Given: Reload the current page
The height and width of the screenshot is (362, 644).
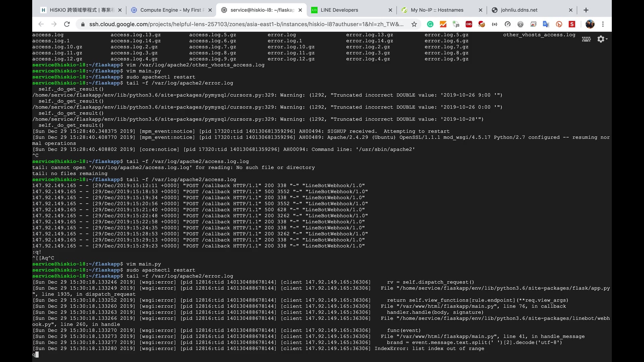Looking at the screenshot, I should coord(67,24).
